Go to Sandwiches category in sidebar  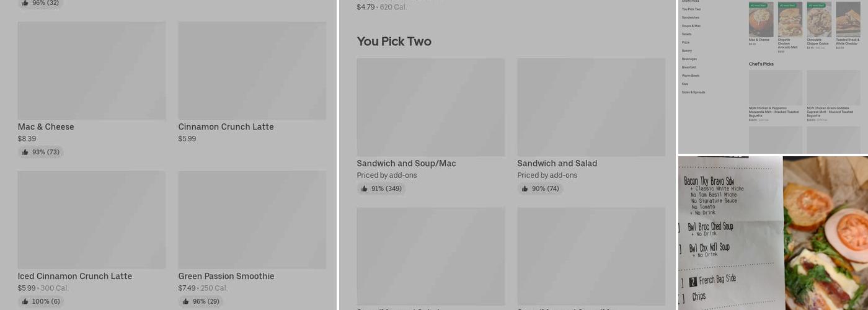point(691,17)
